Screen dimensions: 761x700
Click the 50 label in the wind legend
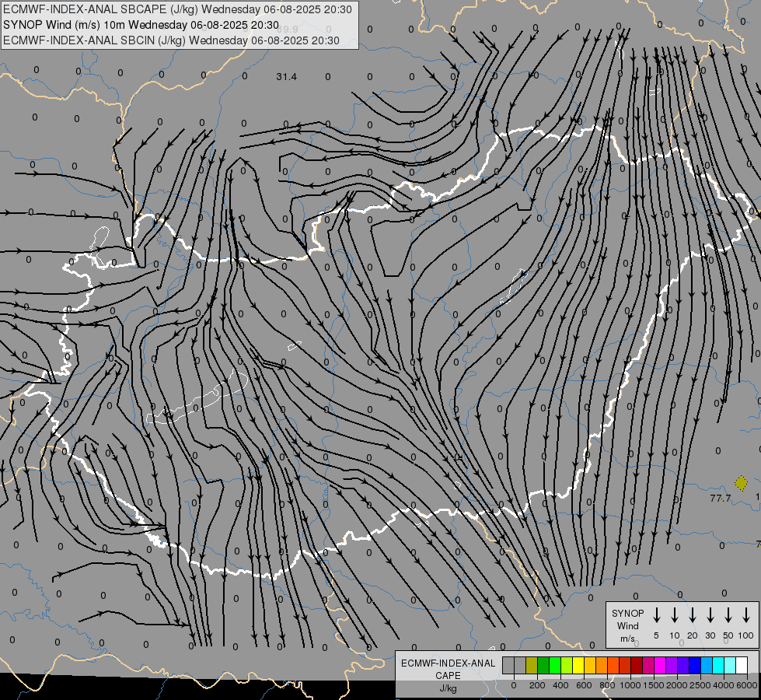(x=728, y=635)
